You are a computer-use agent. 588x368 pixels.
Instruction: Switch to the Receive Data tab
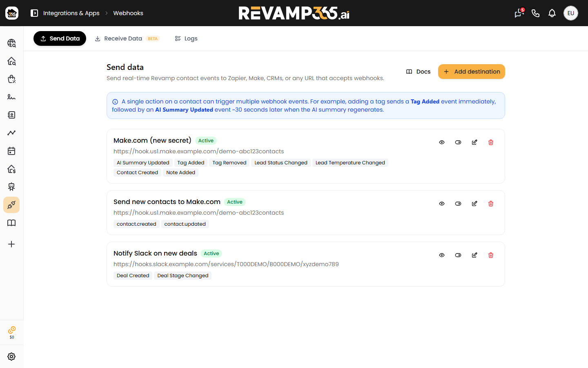(x=127, y=38)
